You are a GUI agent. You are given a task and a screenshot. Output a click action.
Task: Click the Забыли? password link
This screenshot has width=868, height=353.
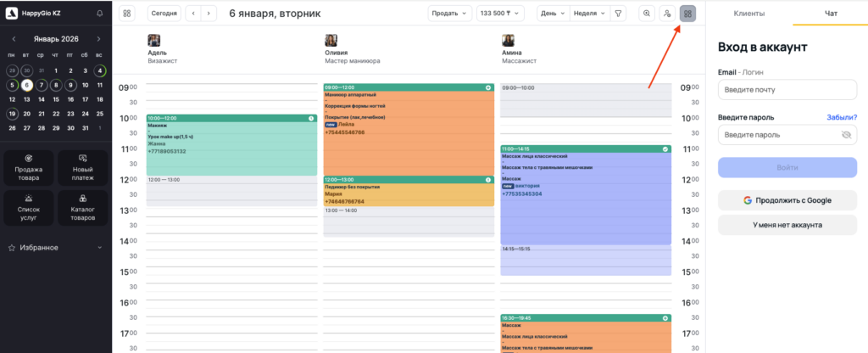pyautogui.click(x=842, y=117)
